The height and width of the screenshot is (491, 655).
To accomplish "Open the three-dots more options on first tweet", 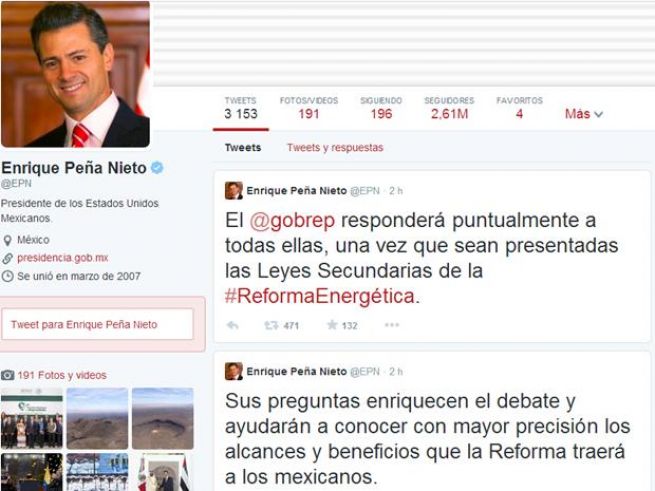I will [x=391, y=325].
